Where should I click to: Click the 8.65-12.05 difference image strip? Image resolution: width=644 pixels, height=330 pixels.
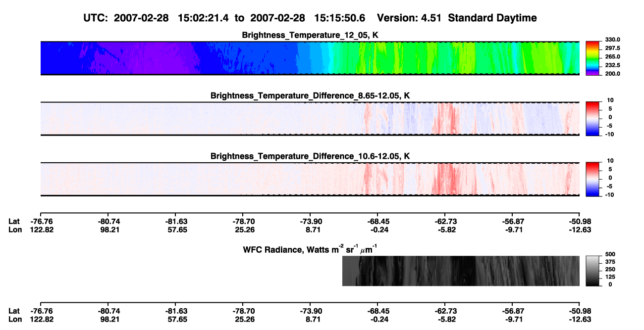(310, 119)
